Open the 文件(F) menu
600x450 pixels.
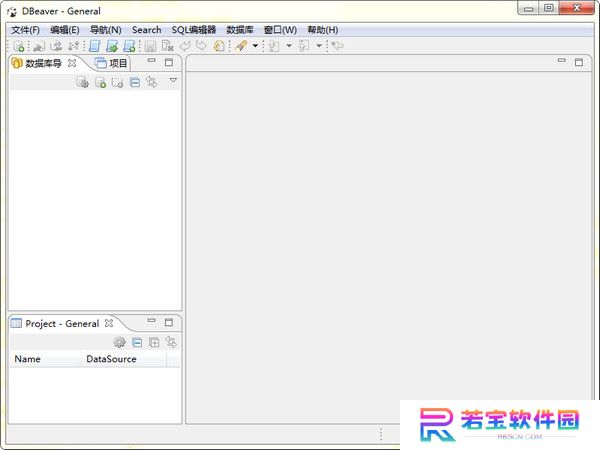pyautogui.click(x=25, y=30)
